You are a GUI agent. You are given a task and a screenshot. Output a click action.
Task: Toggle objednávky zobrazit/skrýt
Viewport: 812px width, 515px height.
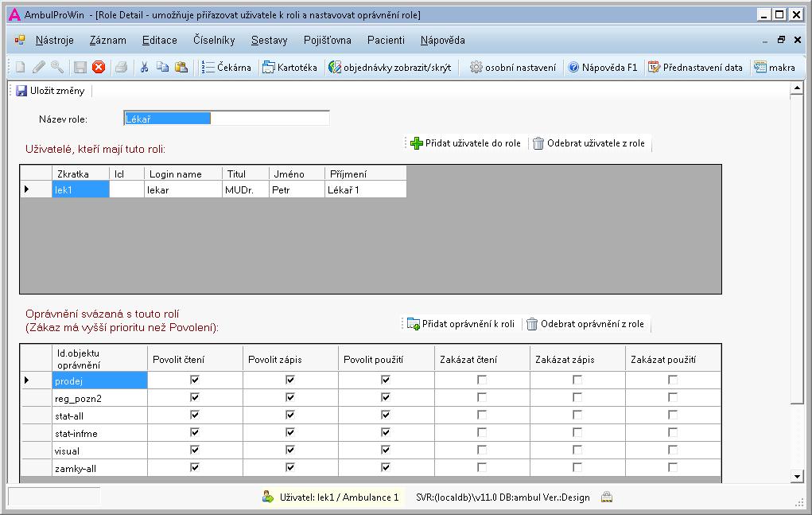(390, 68)
